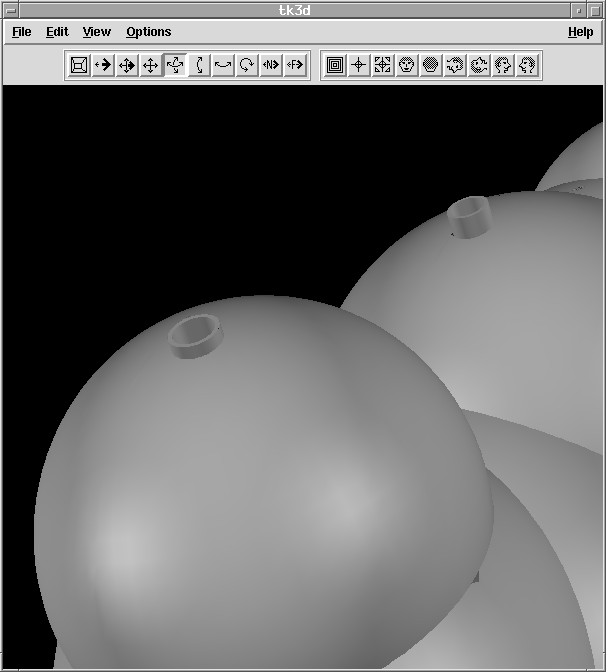The width and height of the screenshot is (606, 672).
Task: Open the Help menu
Action: click(x=581, y=32)
